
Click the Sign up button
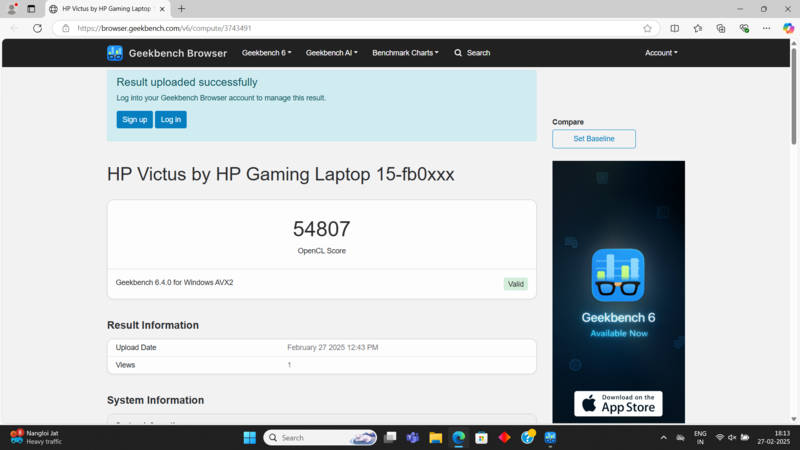tap(135, 119)
